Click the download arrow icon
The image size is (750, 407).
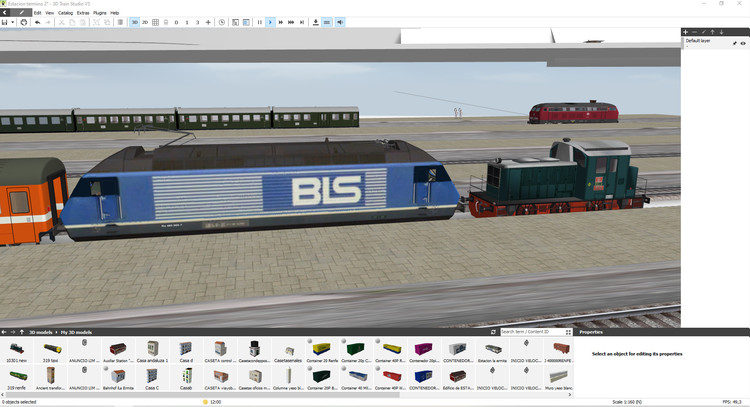pyautogui.click(x=316, y=22)
